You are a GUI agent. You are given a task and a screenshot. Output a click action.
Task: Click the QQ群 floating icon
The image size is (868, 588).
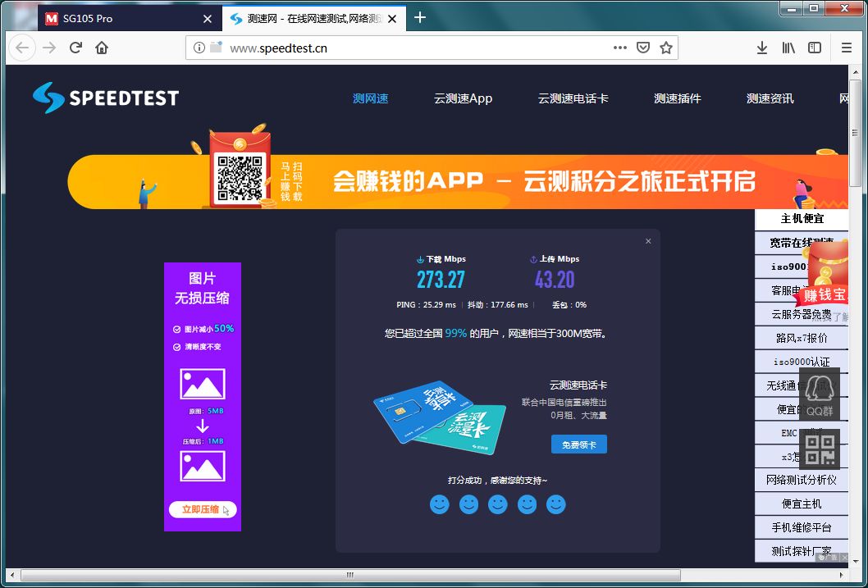pos(820,394)
